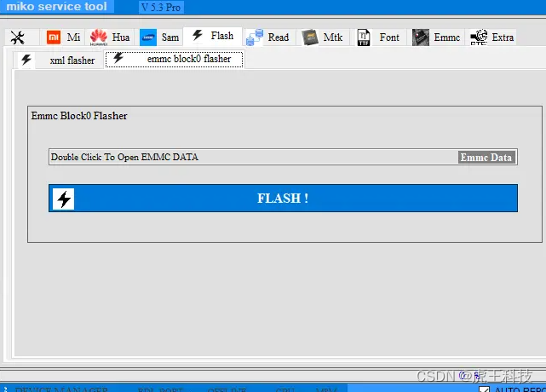Screen dimensions: 546x392
Task: Select the emmc block0 flasher sub-tab
Action: (174, 60)
